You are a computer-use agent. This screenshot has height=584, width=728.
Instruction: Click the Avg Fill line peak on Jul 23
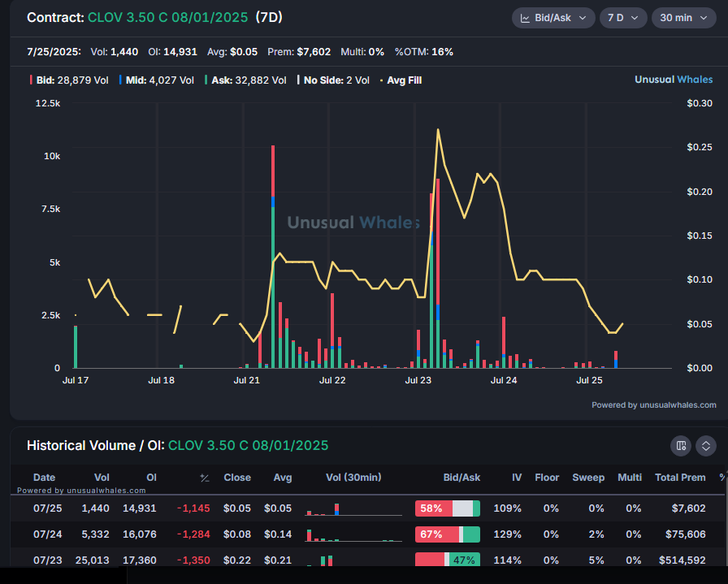click(438, 130)
